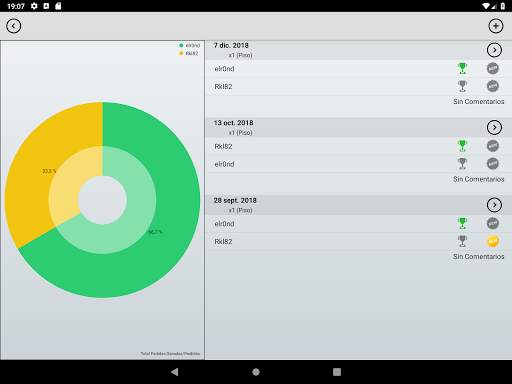Tap yellow MVP badge for RkI82 on 28 sept. 2018
The image size is (512, 384).
click(x=493, y=241)
